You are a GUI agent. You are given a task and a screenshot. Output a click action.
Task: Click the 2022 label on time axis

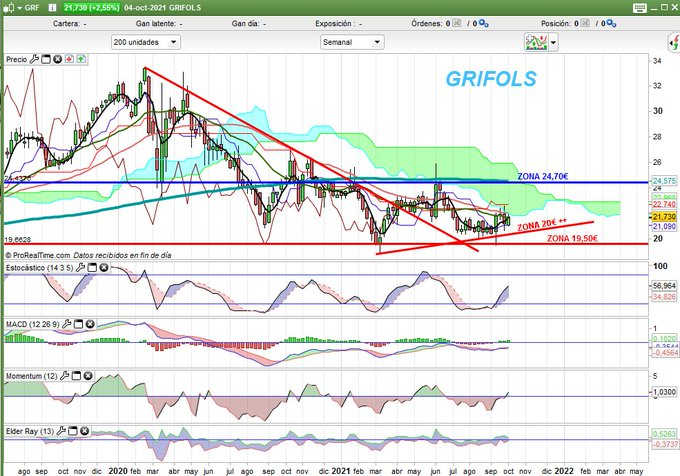coord(564,471)
